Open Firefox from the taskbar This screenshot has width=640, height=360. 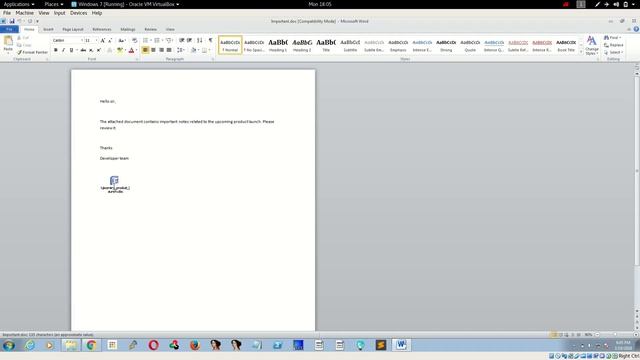195,345
